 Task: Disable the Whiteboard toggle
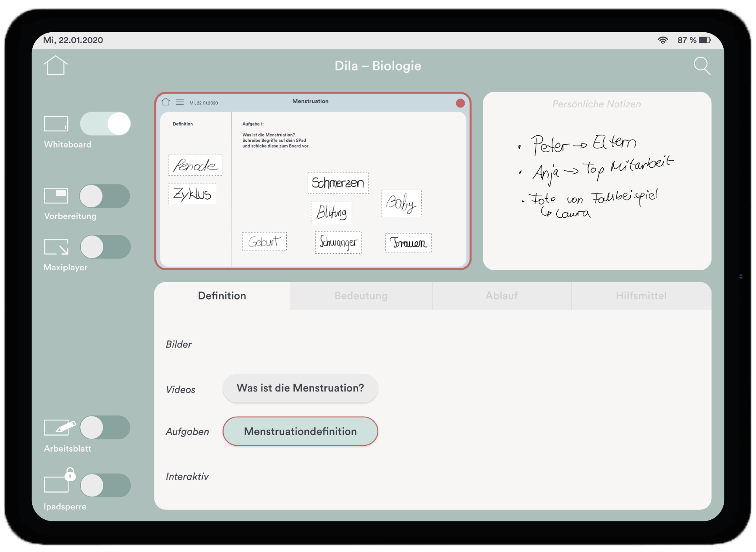coord(105,124)
